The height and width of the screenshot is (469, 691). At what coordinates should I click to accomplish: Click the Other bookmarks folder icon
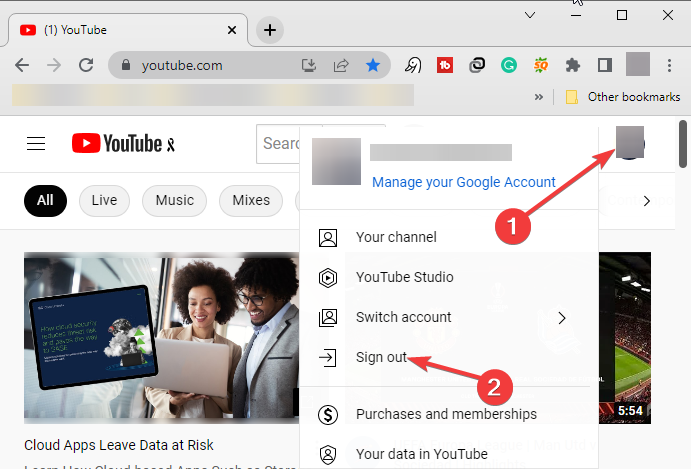pos(572,97)
